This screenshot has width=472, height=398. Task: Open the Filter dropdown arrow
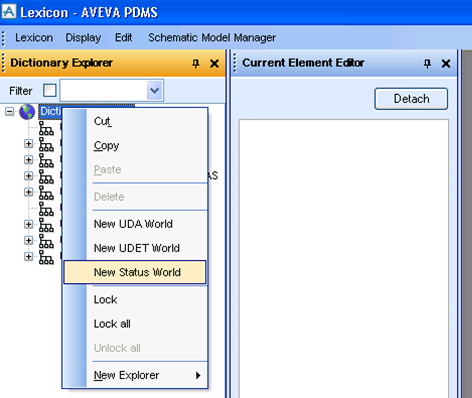tap(154, 90)
